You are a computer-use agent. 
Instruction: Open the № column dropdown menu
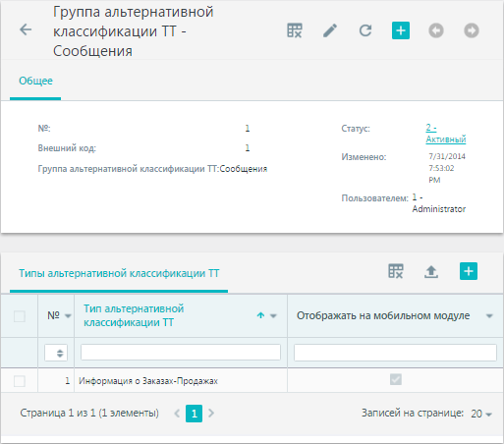(x=68, y=316)
